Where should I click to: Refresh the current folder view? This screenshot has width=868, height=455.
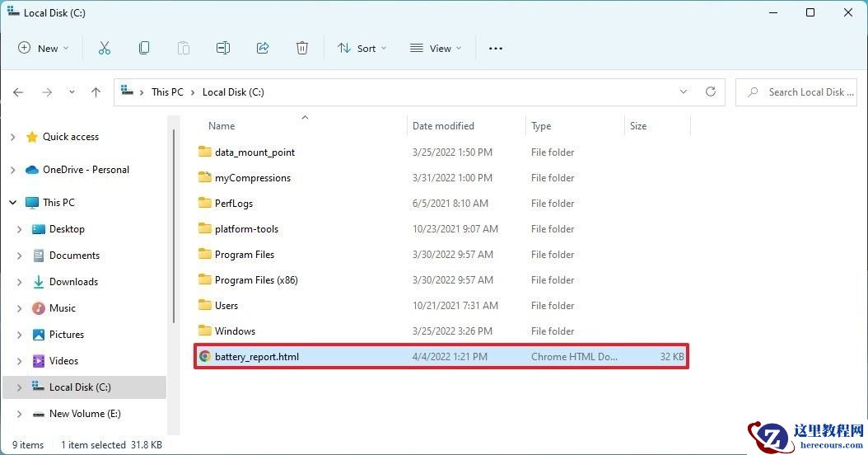point(711,92)
